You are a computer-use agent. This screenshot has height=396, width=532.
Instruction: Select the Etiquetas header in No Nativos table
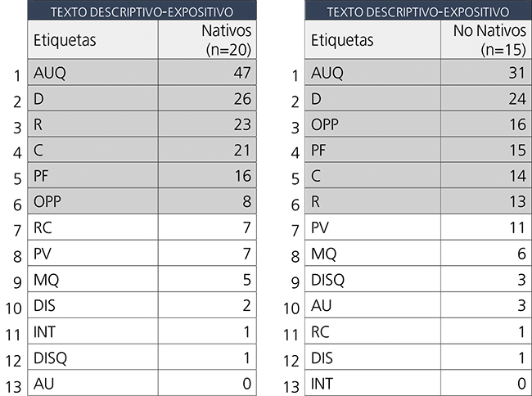coord(342,40)
